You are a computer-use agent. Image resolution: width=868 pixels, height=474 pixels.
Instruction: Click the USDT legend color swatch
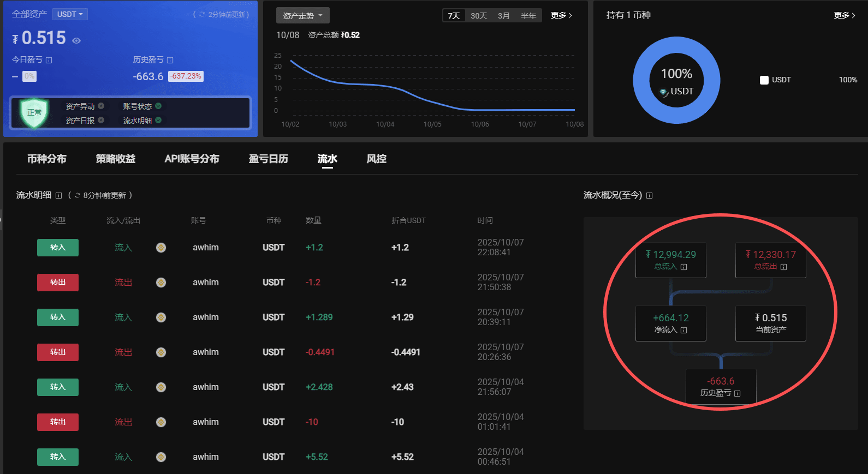click(x=764, y=80)
